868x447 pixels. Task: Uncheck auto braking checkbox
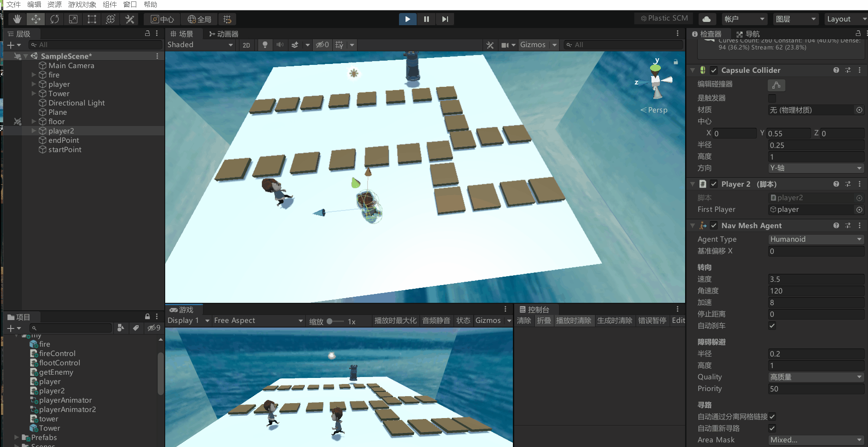(x=772, y=326)
